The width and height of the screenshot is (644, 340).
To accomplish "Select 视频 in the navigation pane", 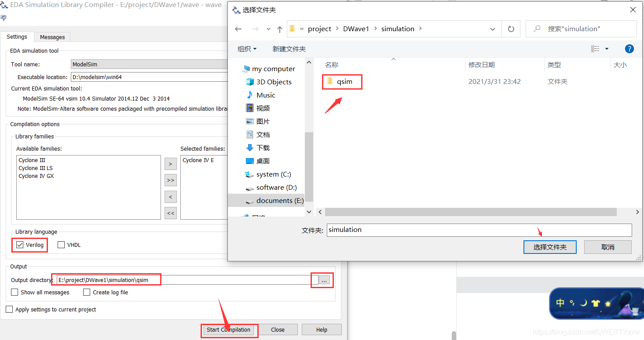I will 258,109.
